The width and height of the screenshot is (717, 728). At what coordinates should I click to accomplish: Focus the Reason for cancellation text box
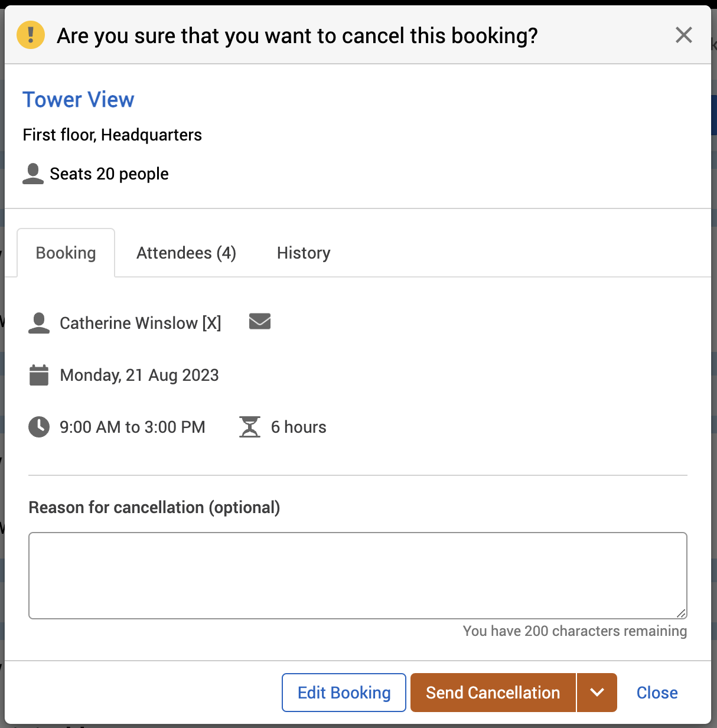[x=357, y=575]
